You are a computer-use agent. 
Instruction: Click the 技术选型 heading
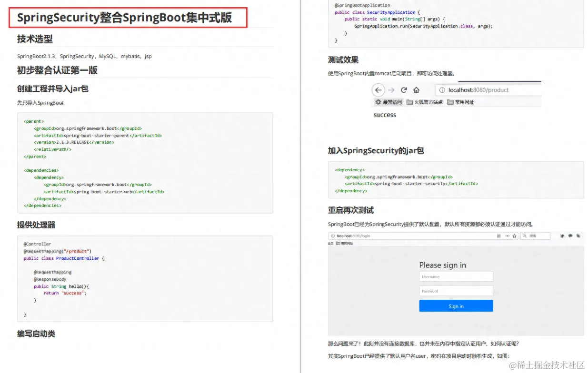pyautogui.click(x=35, y=39)
